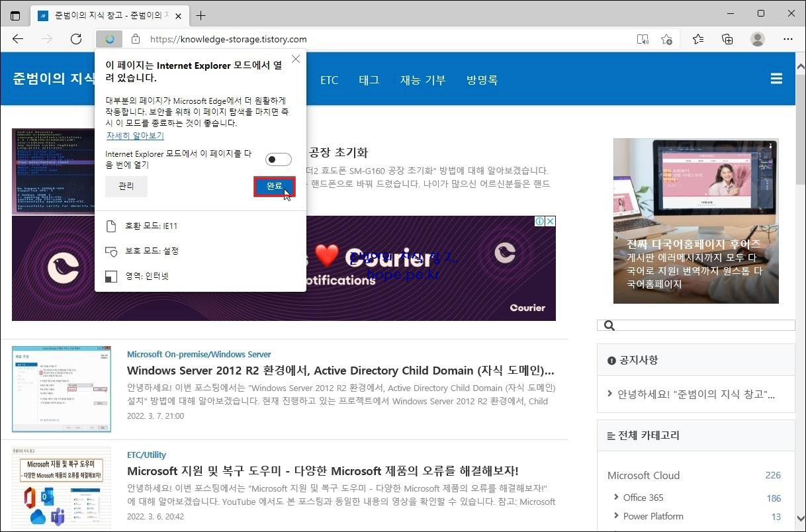Click the browser Back arrow
This screenshot has height=532, width=806.
[x=18, y=39]
